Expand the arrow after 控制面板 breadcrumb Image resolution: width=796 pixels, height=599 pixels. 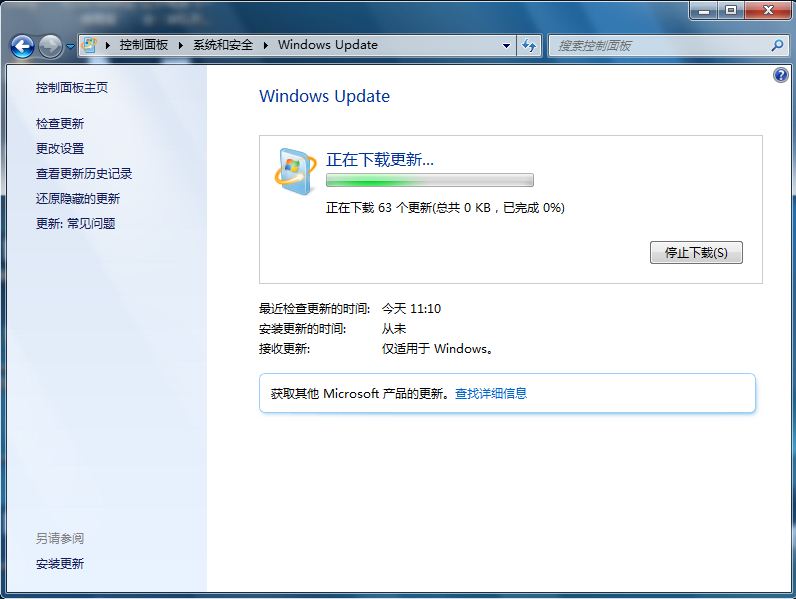(x=180, y=45)
